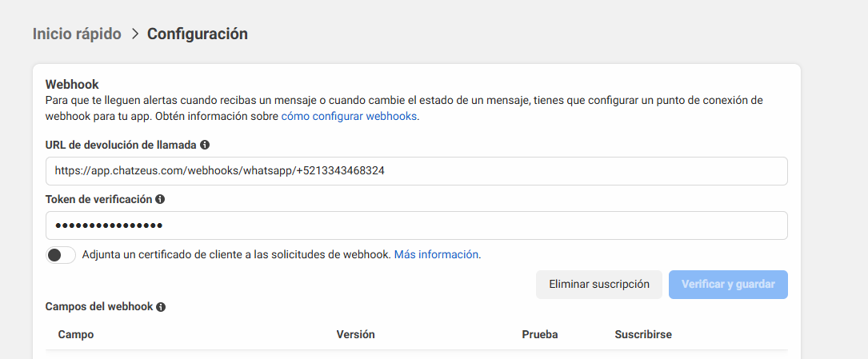The image size is (868, 359).
Task: Open the cómo configurar webhooks link
Action: tap(349, 116)
